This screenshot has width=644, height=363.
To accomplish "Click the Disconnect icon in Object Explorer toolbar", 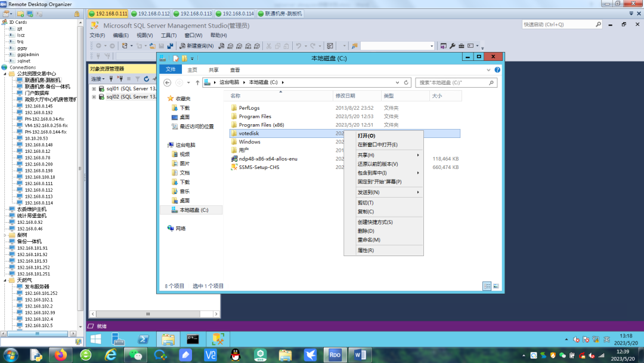I will [x=120, y=79].
